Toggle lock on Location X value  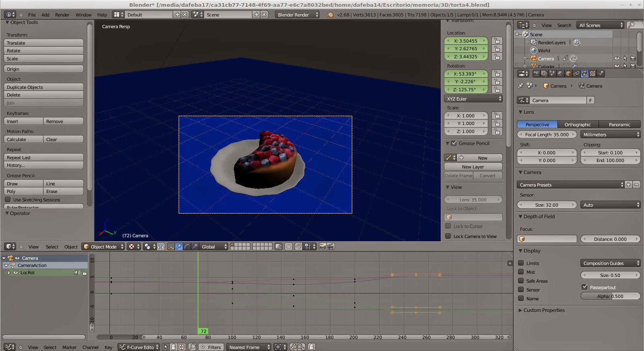(x=497, y=41)
